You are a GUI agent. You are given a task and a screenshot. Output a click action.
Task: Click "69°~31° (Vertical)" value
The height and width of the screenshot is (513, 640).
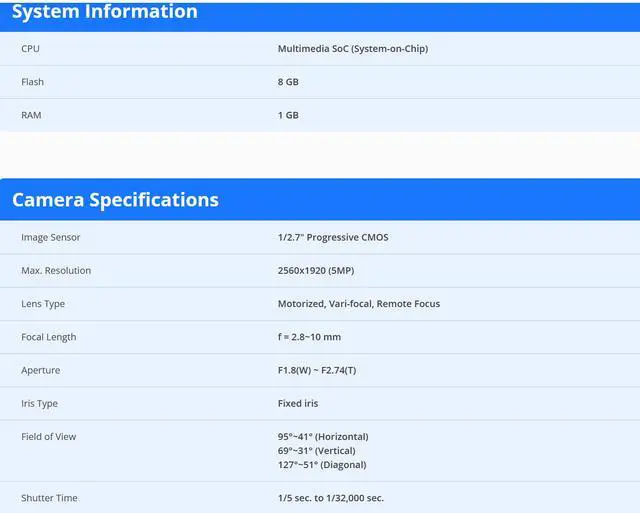pos(317,451)
